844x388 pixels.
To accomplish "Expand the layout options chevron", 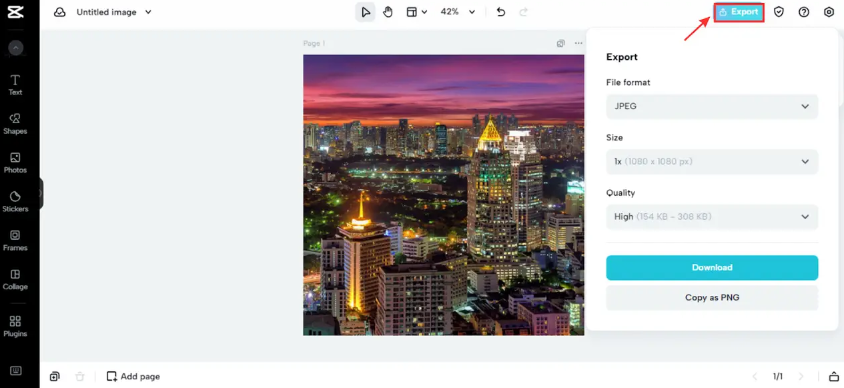I will 424,12.
